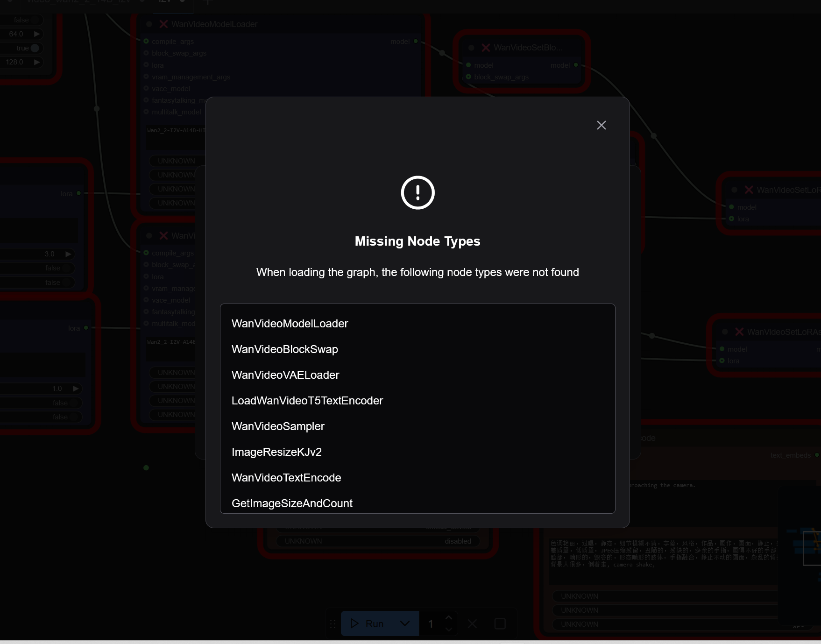Image resolution: width=821 pixels, height=644 pixels.
Task: Click the square icon in the run toolbar
Action: pos(500,624)
